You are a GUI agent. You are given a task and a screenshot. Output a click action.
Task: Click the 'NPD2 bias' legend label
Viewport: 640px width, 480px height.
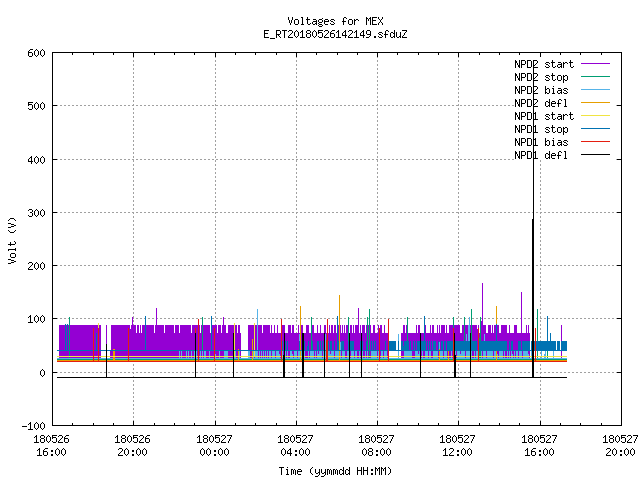point(541,90)
